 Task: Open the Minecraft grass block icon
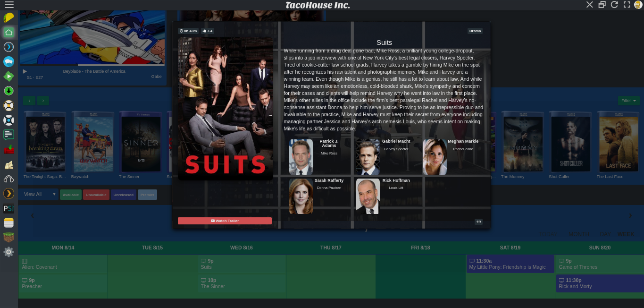pos(8,237)
